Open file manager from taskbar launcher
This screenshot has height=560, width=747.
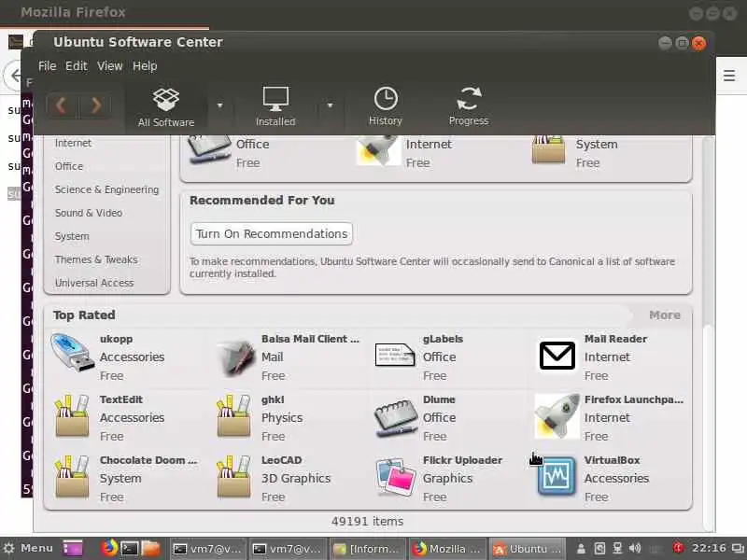150,549
